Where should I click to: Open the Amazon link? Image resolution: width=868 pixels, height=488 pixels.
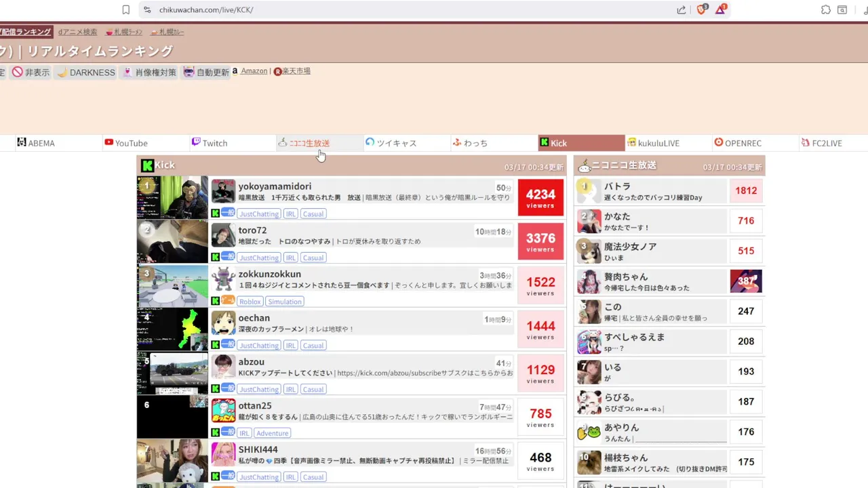(x=254, y=71)
